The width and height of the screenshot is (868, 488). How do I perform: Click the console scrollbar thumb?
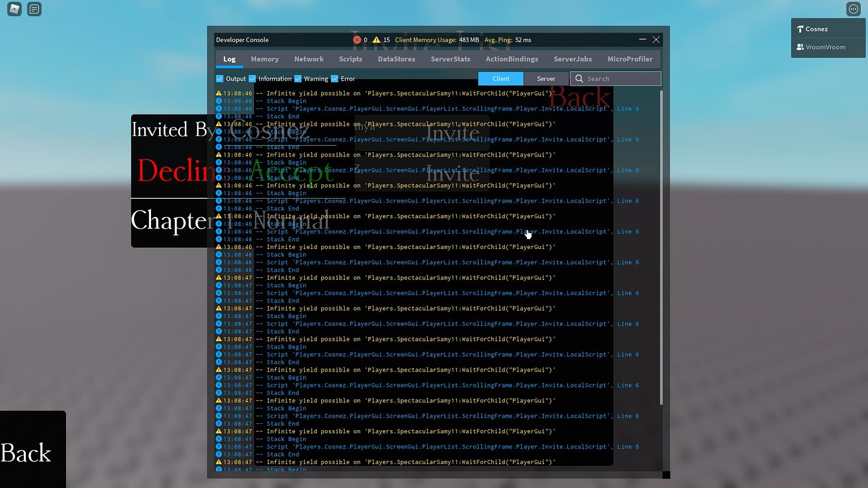[x=662, y=245]
